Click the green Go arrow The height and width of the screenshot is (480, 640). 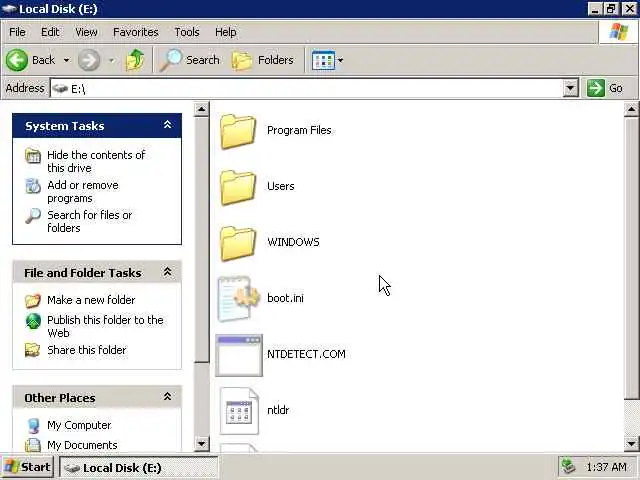click(596, 88)
